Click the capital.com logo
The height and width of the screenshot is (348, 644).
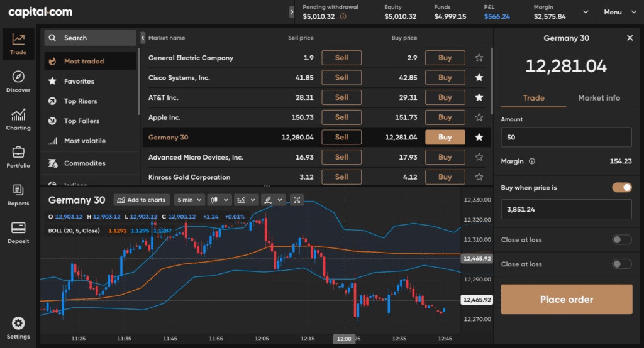click(x=40, y=13)
